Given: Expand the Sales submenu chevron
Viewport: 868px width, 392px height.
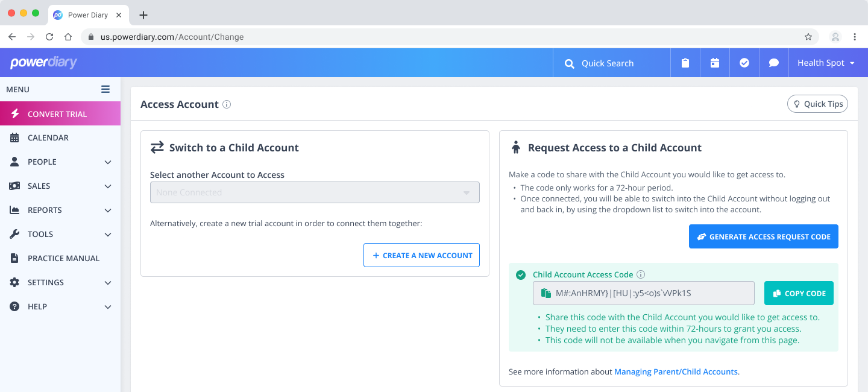Looking at the screenshot, I should click(x=108, y=186).
